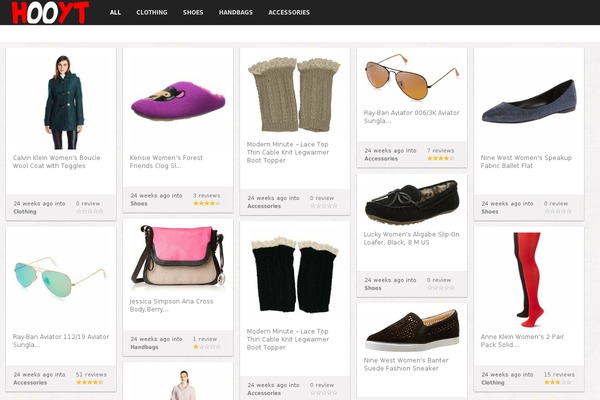Click star rating under Anne Klein tights
600x400 pixels.
coord(558,382)
